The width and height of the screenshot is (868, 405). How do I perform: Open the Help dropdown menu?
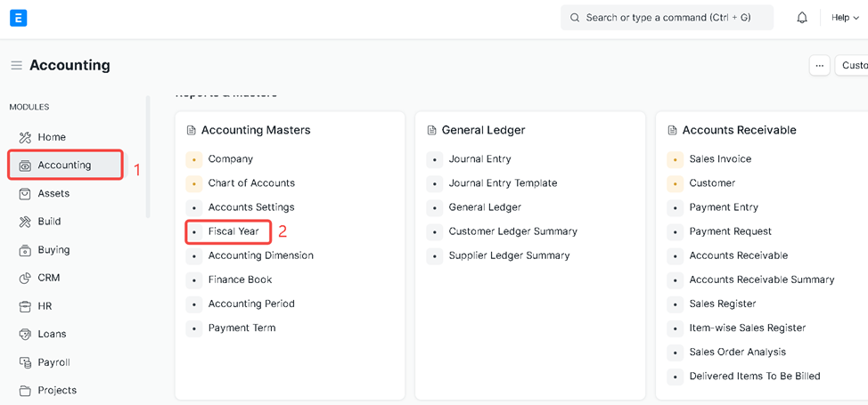(x=845, y=18)
